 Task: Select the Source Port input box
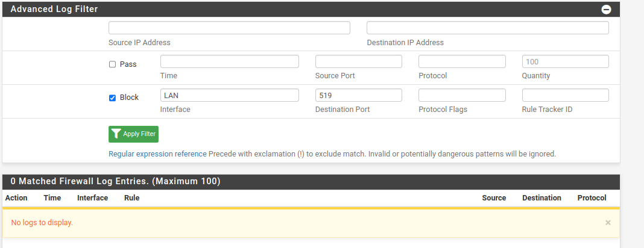point(359,61)
